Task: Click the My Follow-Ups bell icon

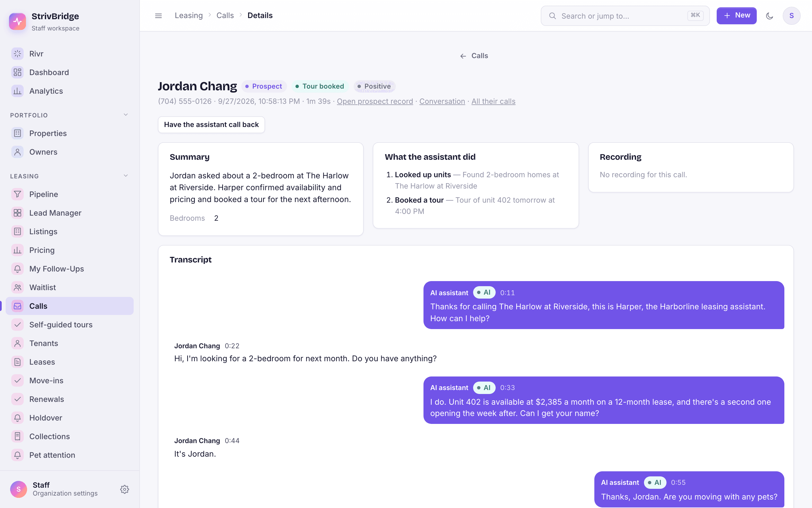Action: (x=17, y=269)
